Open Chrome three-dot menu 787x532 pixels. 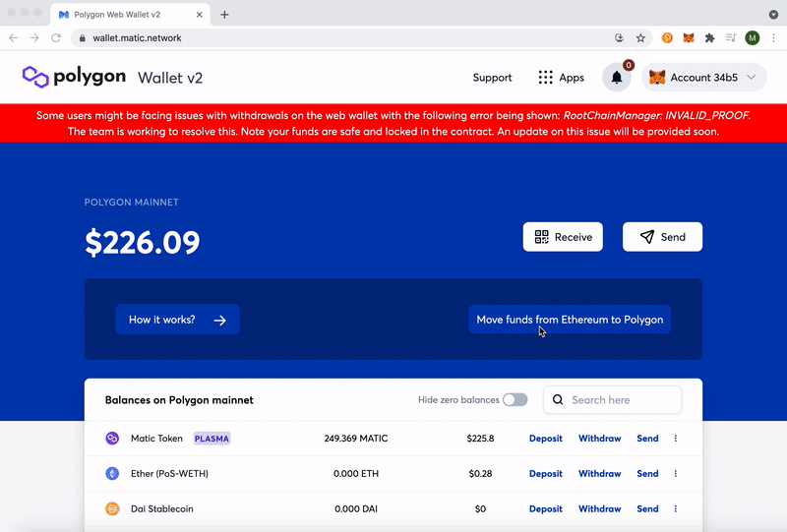tap(773, 37)
